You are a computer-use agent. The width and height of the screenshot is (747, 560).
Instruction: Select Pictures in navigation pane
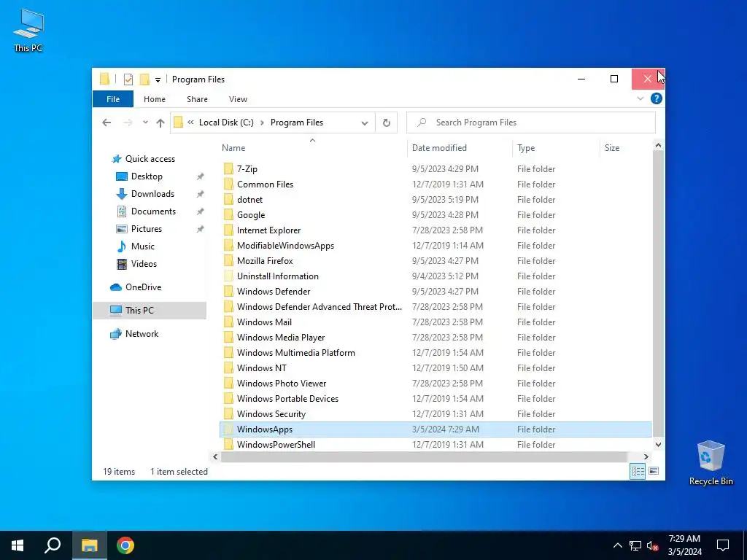pyautogui.click(x=146, y=229)
